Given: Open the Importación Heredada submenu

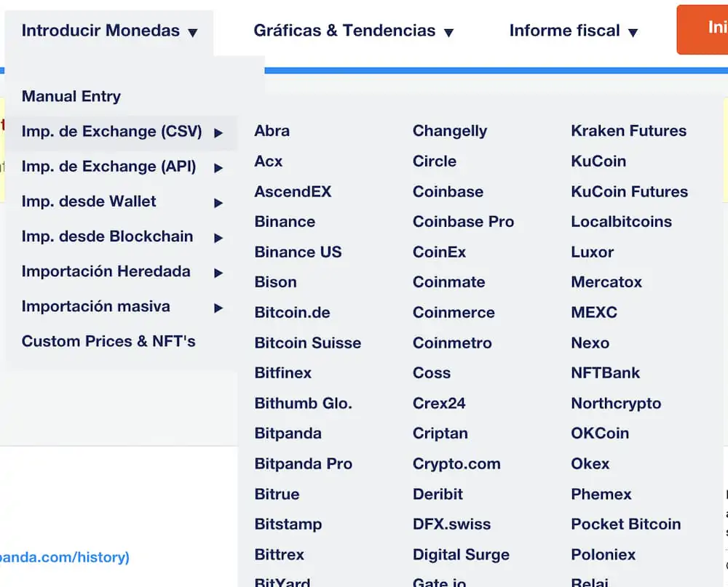Looking at the screenshot, I should (x=218, y=271).
